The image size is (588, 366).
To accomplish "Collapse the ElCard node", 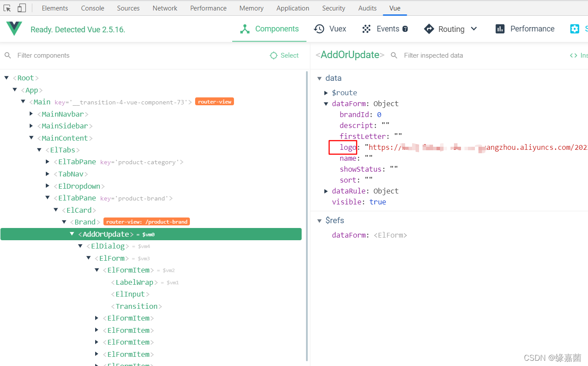I will click(x=56, y=210).
